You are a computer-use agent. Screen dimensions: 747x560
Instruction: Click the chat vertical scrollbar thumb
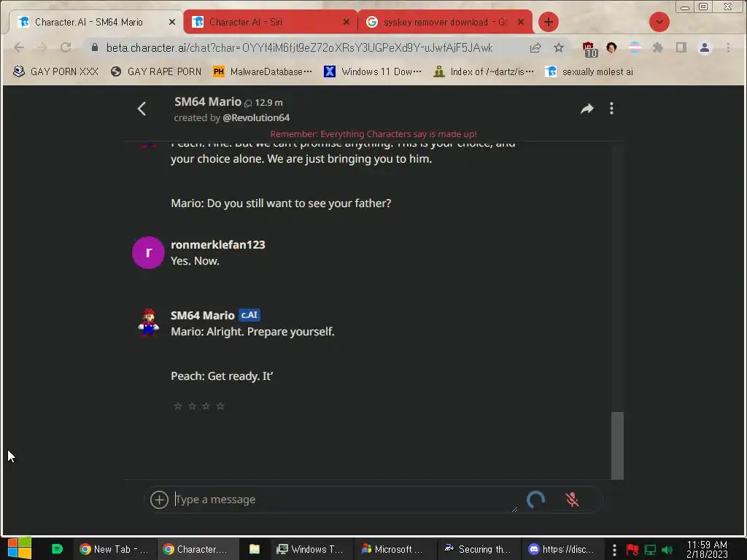coord(617,446)
